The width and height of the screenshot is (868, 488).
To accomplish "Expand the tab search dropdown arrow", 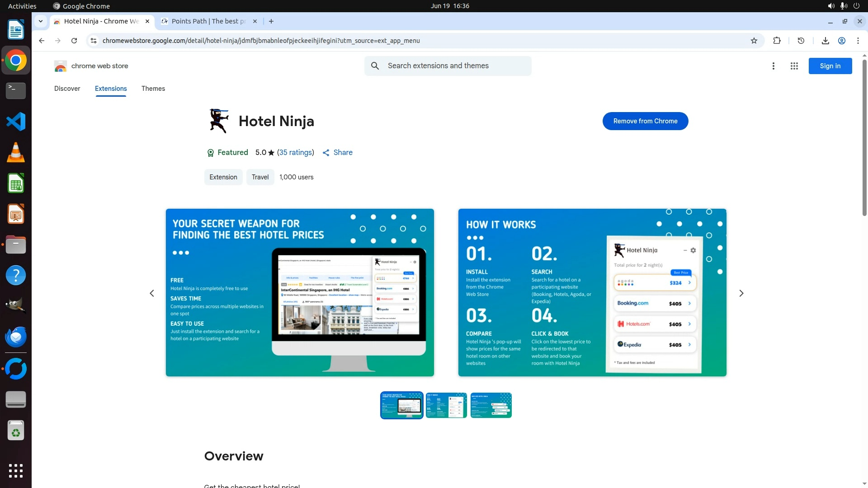I will click(x=41, y=21).
